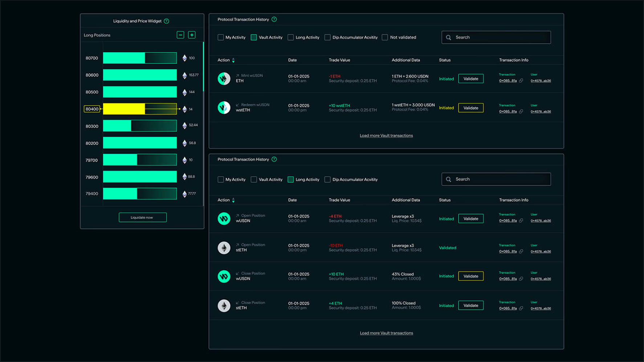The width and height of the screenshot is (644, 362).
Task: Click Validate for wUSDN Close Position row
Action: [471, 276]
